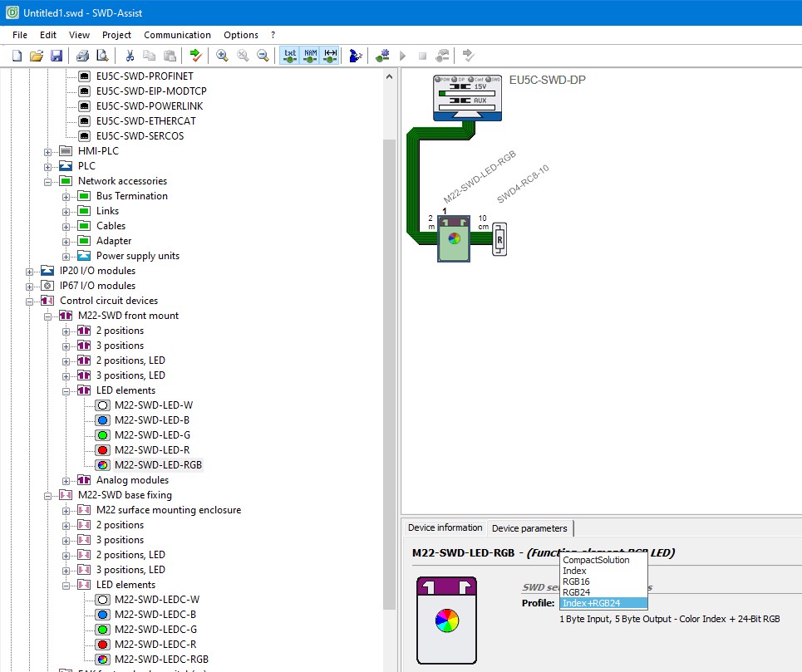
Task: Collapse the Control circuit devices node
Action: pos(29,302)
